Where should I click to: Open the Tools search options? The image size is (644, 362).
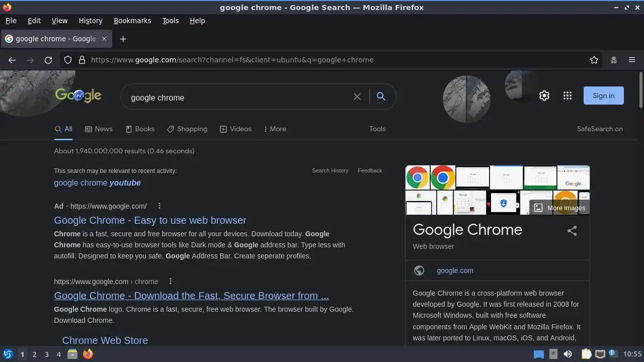[x=377, y=129]
